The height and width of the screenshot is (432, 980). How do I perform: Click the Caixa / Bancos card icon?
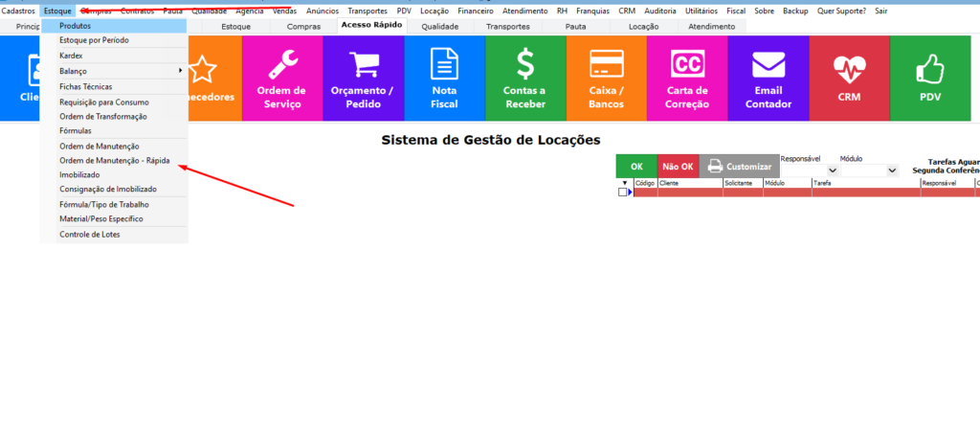[607, 64]
